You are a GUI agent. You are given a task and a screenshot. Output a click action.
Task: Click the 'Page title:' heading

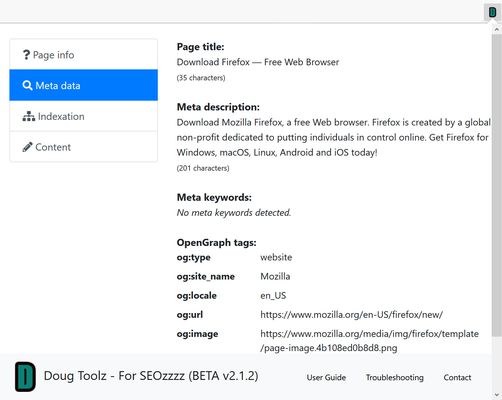point(200,47)
